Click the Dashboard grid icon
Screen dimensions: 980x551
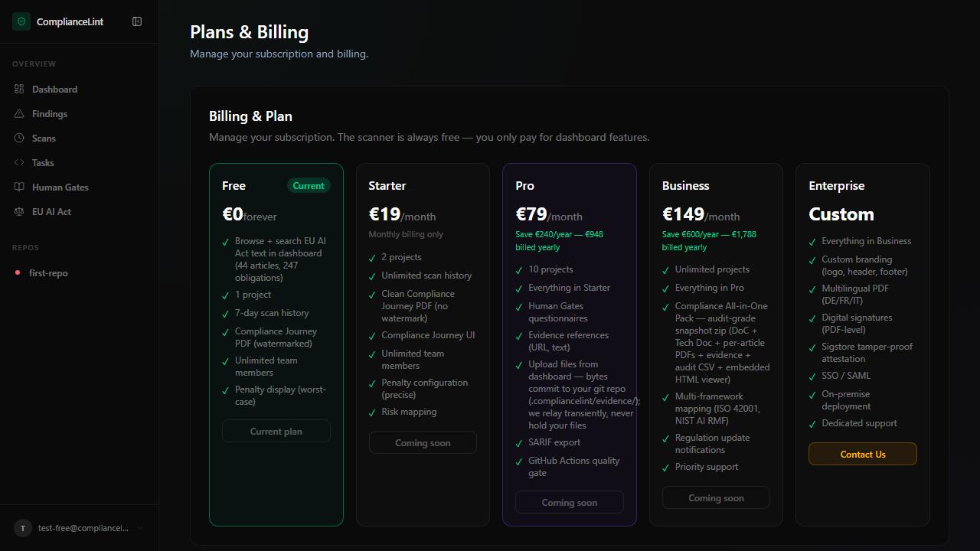pos(19,90)
